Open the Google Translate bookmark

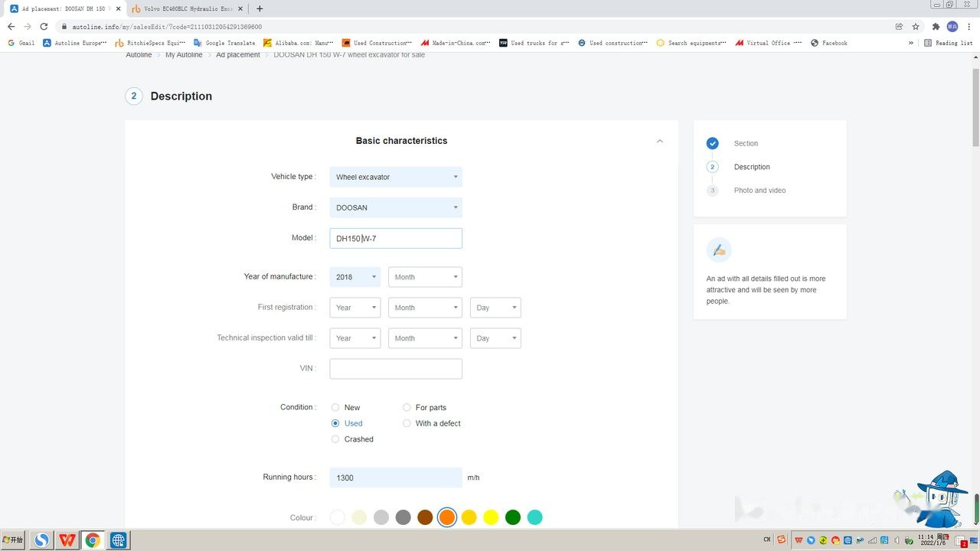point(225,43)
